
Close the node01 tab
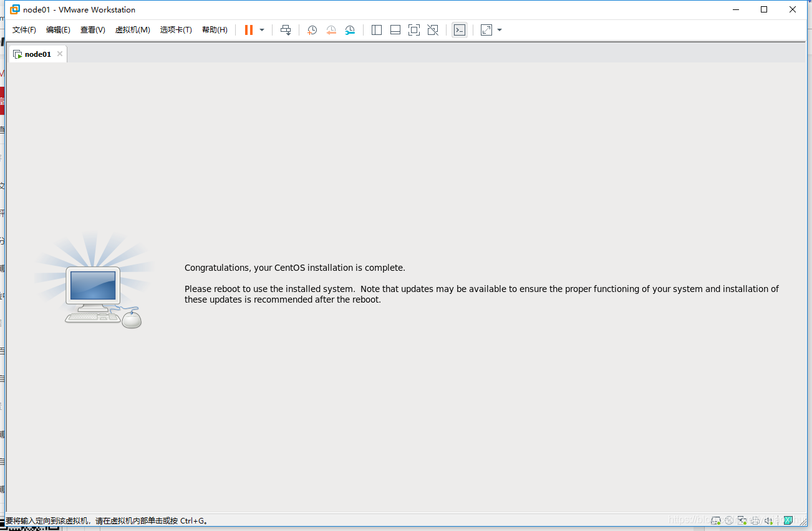(x=60, y=54)
